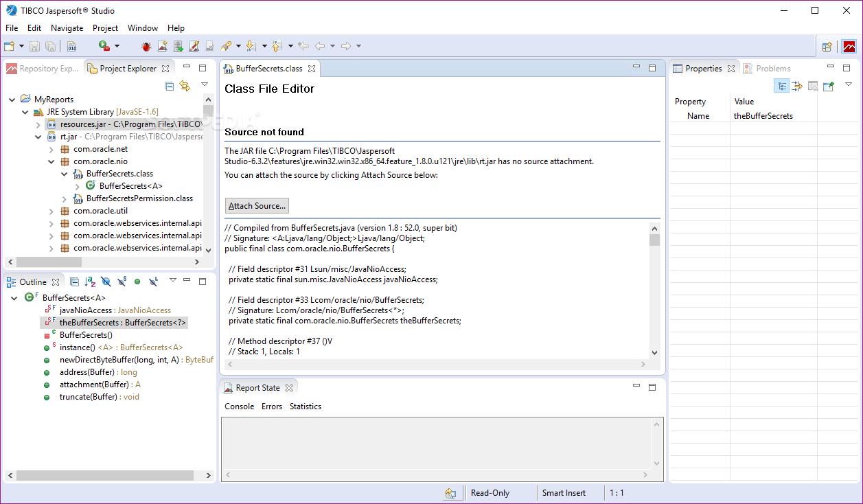
Task: Close the BufferSecrets.class editor tab
Action: pyautogui.click(x=311, y=69)
